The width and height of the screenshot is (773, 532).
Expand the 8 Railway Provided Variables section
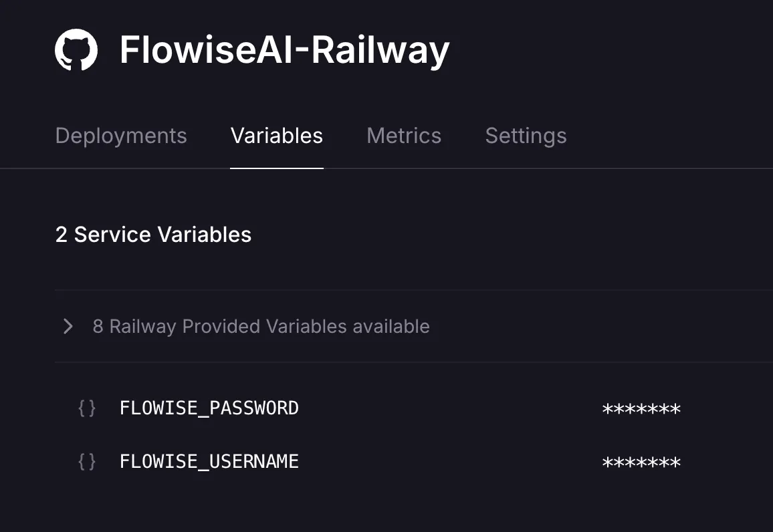[261, 326]
